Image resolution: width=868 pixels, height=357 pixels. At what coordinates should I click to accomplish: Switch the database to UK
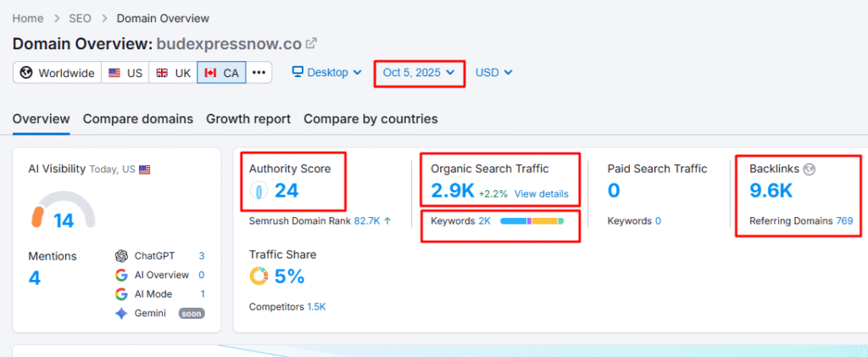(173, 73)
